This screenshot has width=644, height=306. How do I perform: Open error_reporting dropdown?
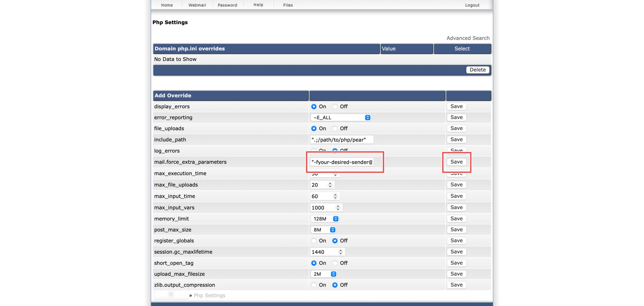click(341, 118)
